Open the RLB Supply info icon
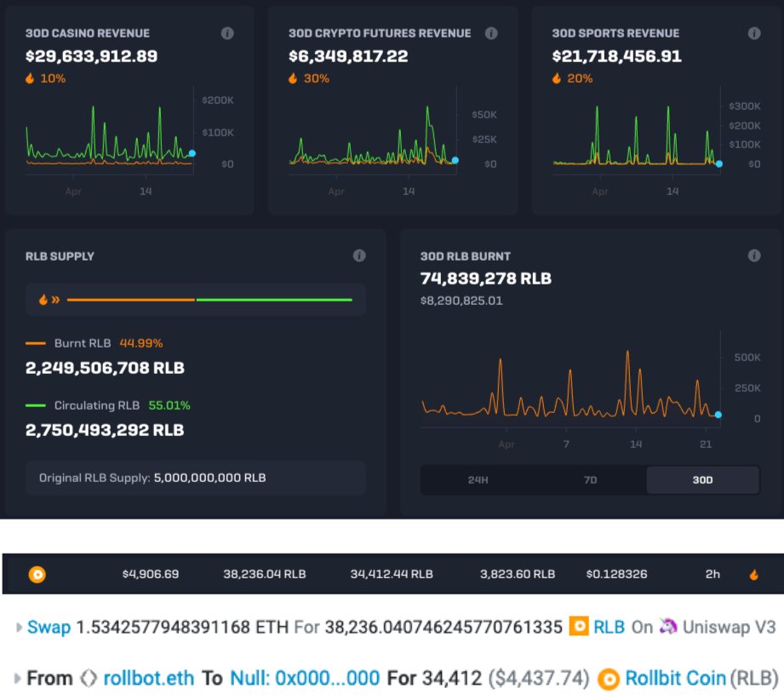The image size is (784, 700). [x=359, y=255]
